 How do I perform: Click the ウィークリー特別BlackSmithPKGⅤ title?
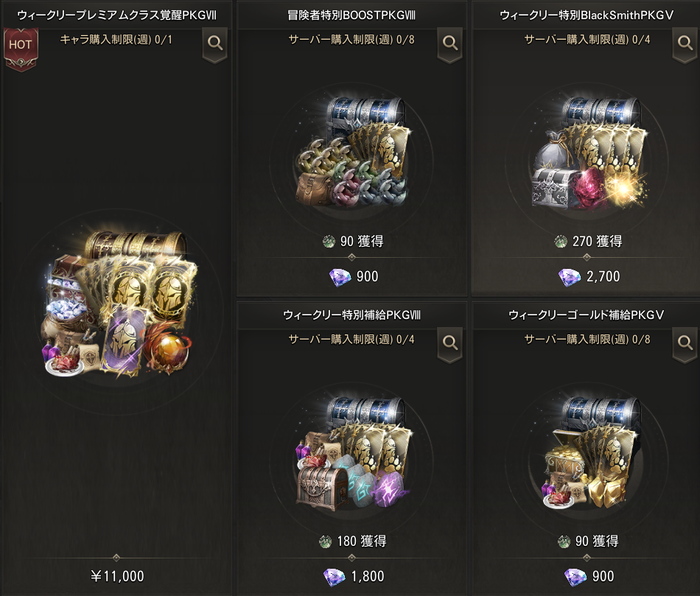pyautogui.click(x=587, y=15)
